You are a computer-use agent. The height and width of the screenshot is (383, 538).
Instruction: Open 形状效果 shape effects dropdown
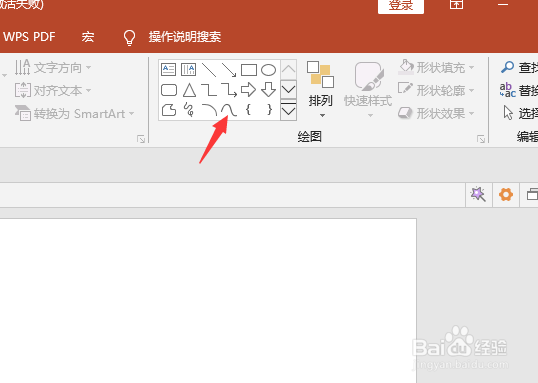click(x=436, y=113)
